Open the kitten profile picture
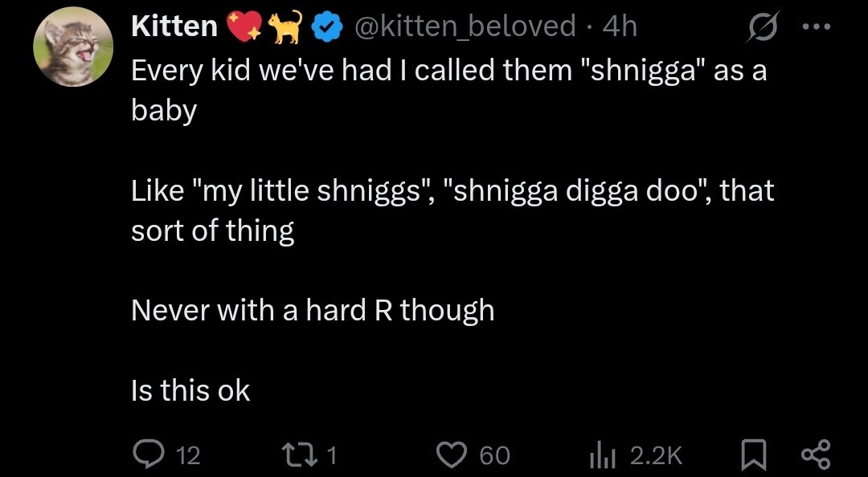 tap(73, 47)
